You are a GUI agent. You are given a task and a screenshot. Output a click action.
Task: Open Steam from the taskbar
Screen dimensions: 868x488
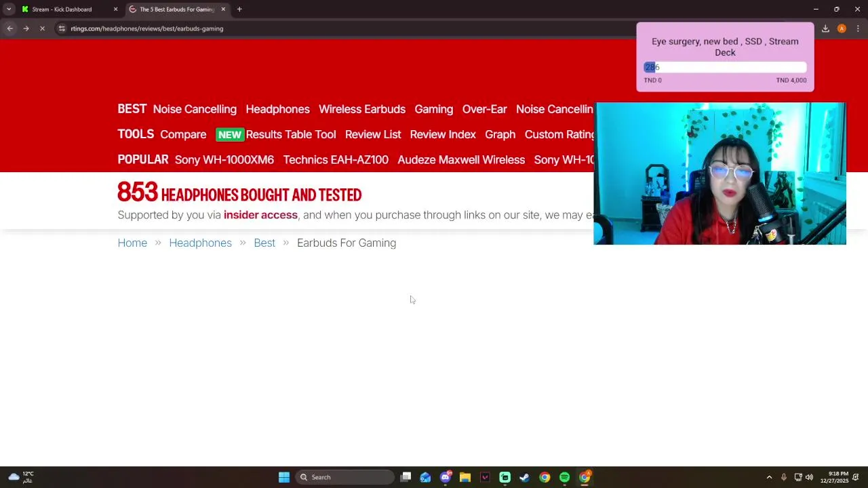pos(524,477)
